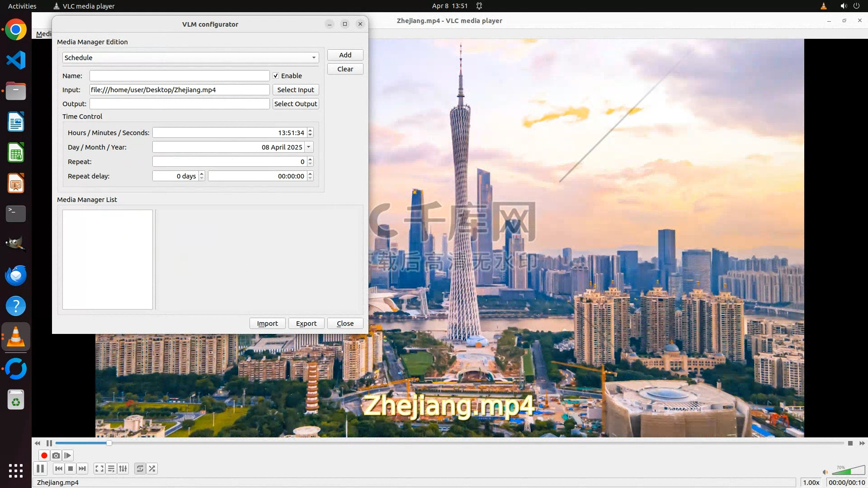
Task: Skip to the next media track
Action: coord(82,469)
